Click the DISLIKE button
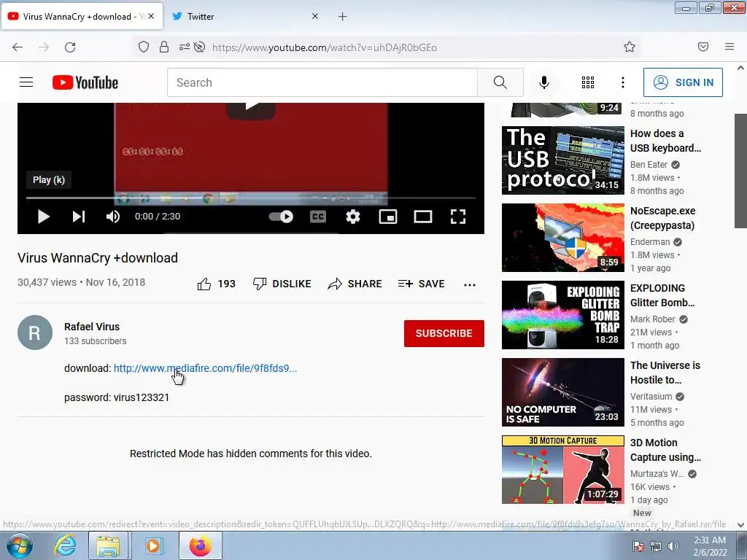Image resolution: width=747 pixels, height=560 pixels. pyautogui.click(x=282, y=284)
